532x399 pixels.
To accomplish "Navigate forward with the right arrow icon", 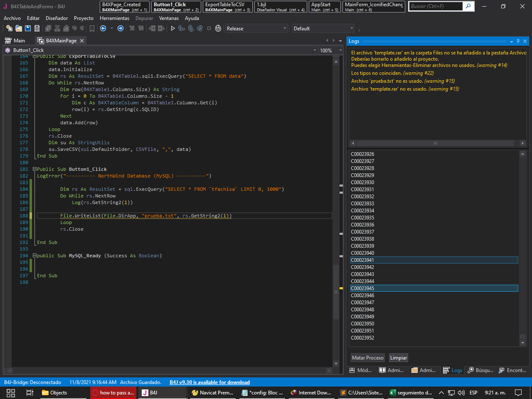I will [x=121, y=28].
